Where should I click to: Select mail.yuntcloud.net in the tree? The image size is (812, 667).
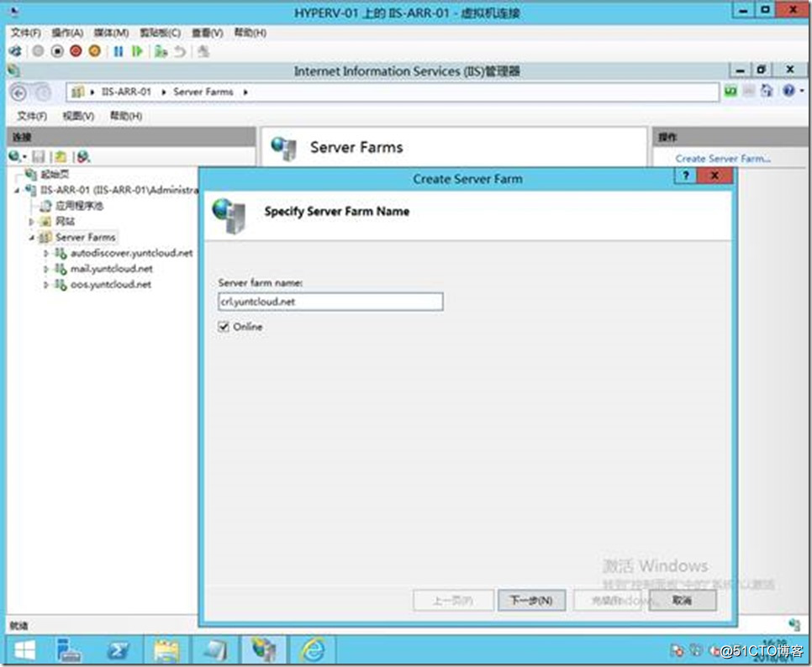coord(111,269)
